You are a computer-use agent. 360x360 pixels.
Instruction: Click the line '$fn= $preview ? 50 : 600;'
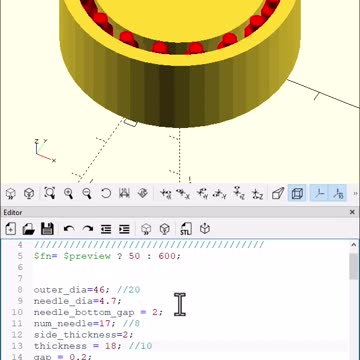click(x=107, y=256)
